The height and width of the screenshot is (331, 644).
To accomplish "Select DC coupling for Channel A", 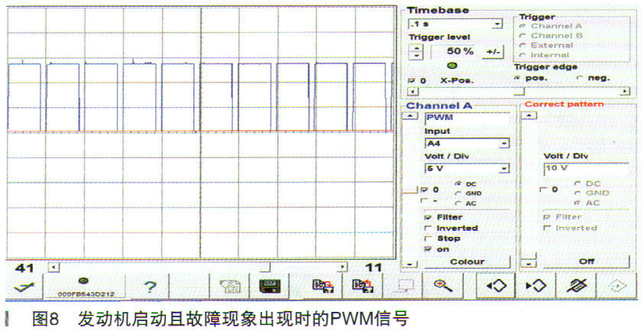I will 458,183.
